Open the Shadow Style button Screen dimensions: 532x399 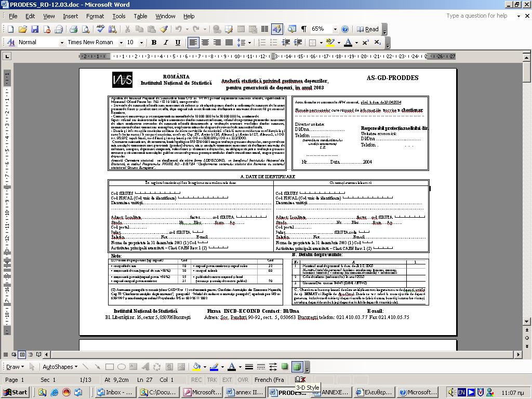(x=285, y=367)
